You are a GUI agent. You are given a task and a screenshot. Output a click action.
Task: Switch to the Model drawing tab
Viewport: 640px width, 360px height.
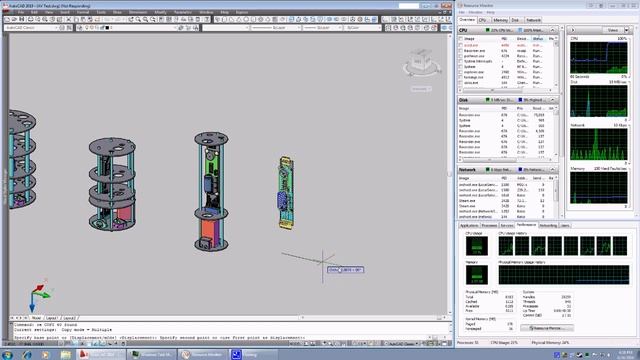click(36, 318)
